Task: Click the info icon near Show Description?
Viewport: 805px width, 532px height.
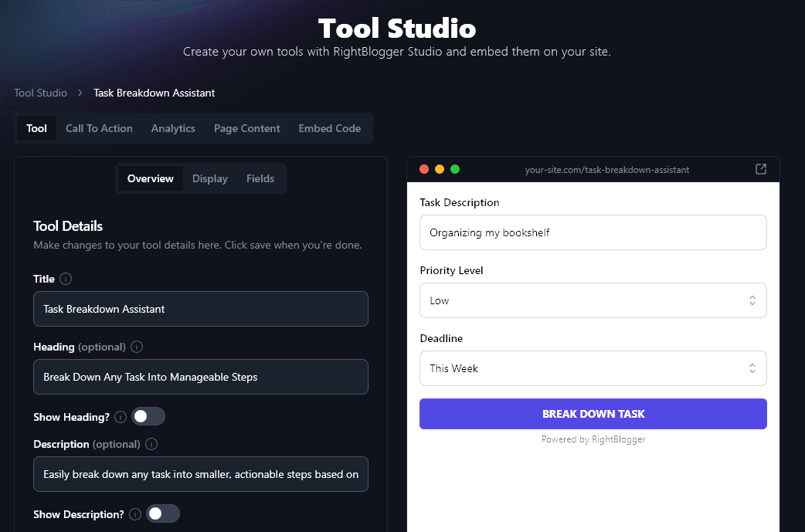Action: [135, 513]
